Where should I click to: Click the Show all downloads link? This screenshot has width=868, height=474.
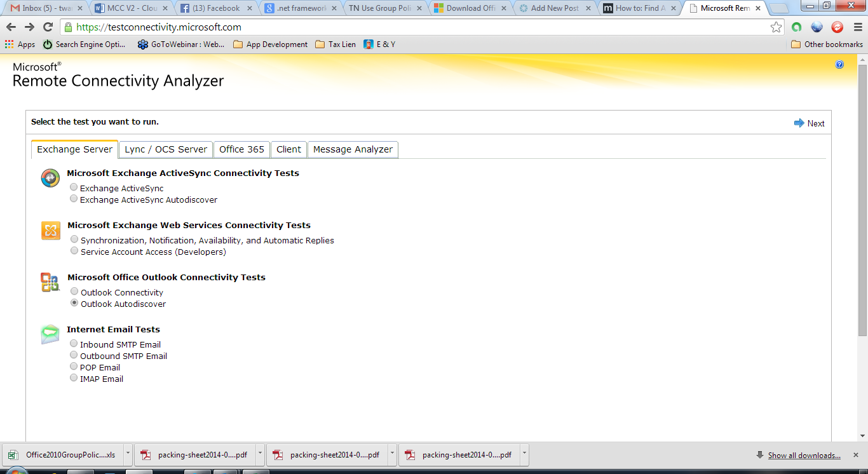(804, 455)
